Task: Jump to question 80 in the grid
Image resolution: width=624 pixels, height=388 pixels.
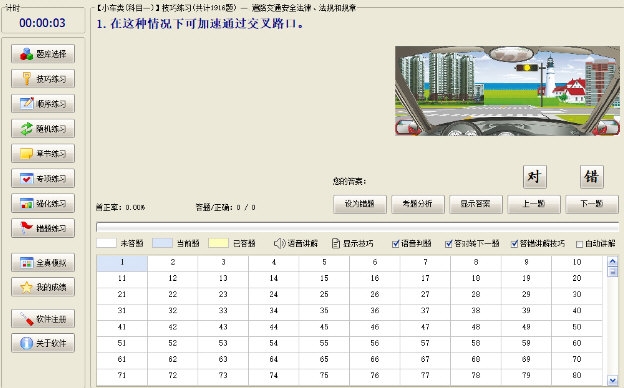Action: [x=577, y=376]
